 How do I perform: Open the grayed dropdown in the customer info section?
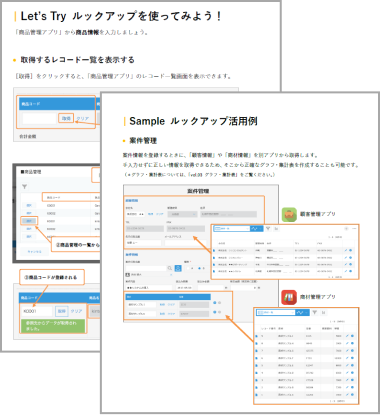pos(182,214)
